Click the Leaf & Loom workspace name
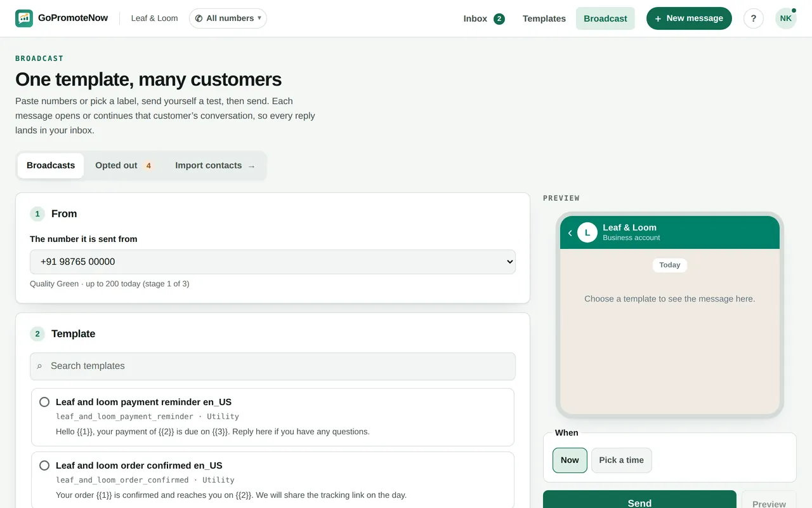 tap(154, 18)
